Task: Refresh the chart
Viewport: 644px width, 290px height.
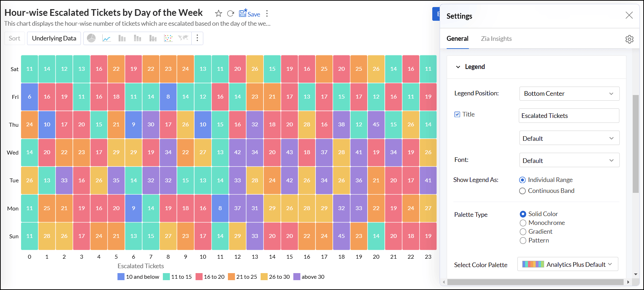Action: [230, 14]
